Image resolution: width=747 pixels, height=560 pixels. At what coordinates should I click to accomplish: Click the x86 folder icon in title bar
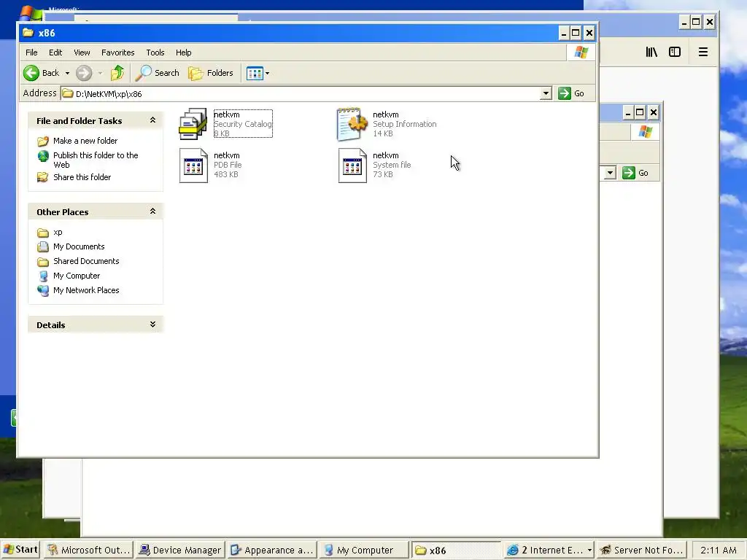(28, 32)
